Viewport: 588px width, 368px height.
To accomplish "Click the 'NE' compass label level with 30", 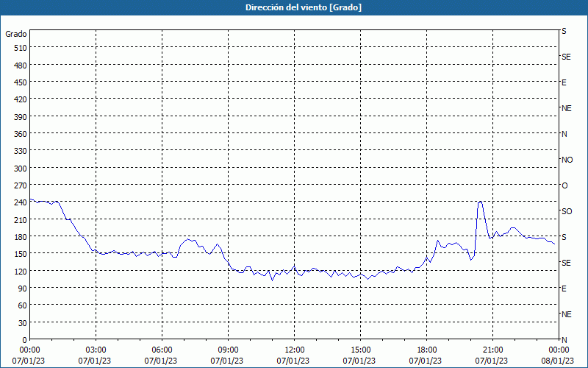I will [x=566, y=314].
